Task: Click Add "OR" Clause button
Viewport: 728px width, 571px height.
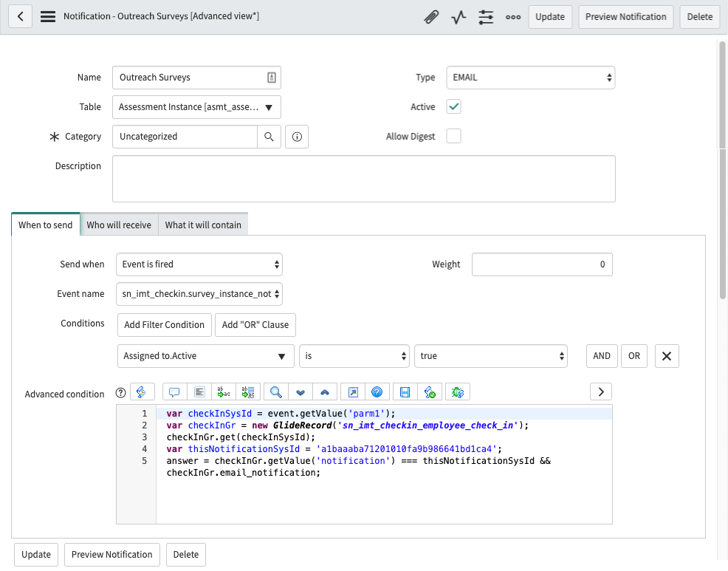Action: click(255, 325)
